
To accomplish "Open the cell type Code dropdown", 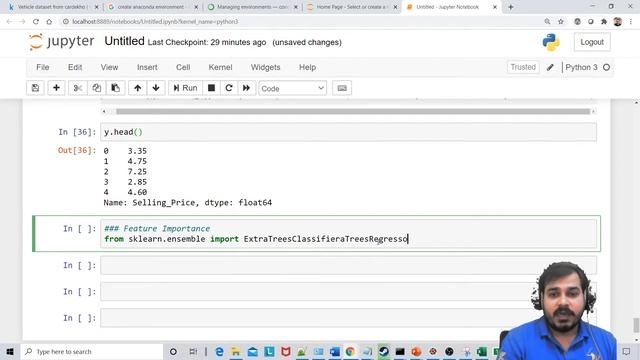I will [293, 88].
